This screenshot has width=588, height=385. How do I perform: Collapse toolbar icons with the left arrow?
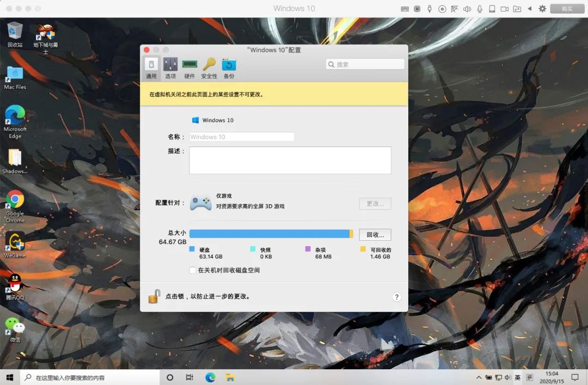click(530, 8)
